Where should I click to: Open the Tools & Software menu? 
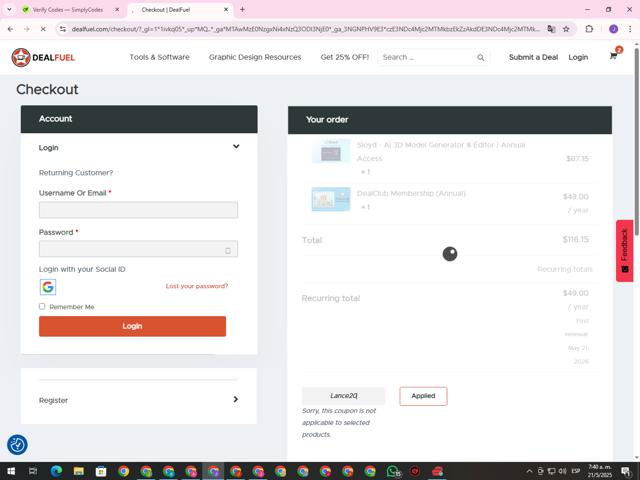pos(160,57)
